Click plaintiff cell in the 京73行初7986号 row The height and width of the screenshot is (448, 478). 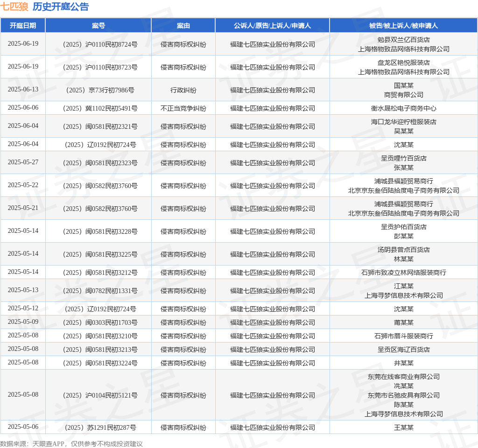pyautogui.click(x=273, y=90)
